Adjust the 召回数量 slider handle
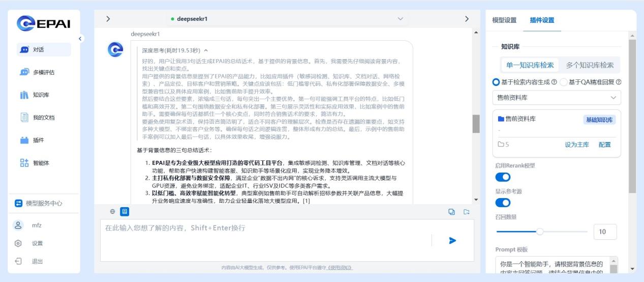The width and height of the screenshot is (644, 282). click(540, 232)
